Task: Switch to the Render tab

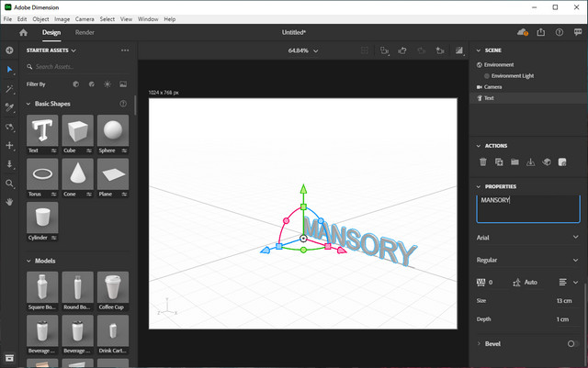Action: point(85,32)
